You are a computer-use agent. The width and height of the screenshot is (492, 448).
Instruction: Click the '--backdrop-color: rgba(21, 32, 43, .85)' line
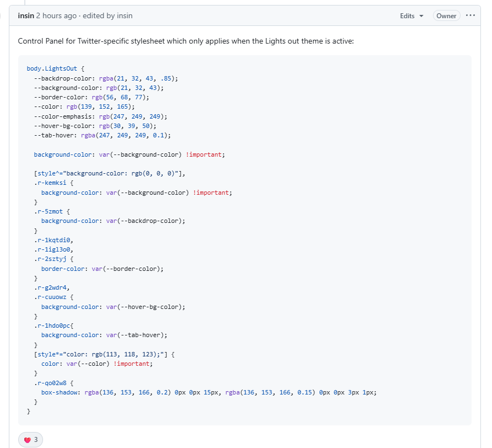click(106, 78)
